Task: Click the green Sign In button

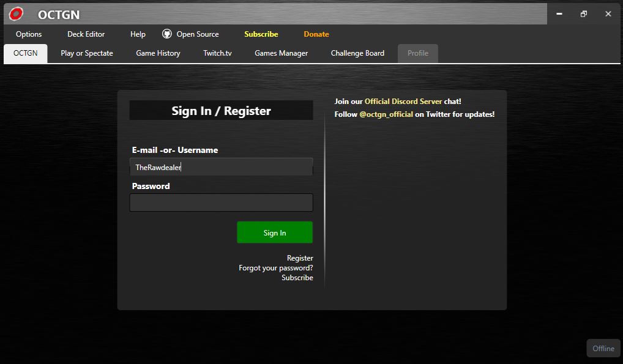Action: pos(275,232)
